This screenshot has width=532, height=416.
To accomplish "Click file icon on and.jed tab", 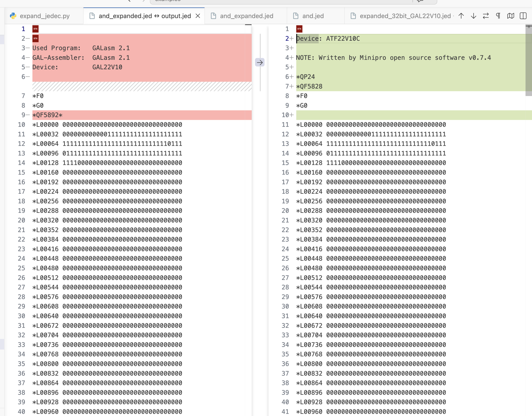I will click(x=296, y=16).
